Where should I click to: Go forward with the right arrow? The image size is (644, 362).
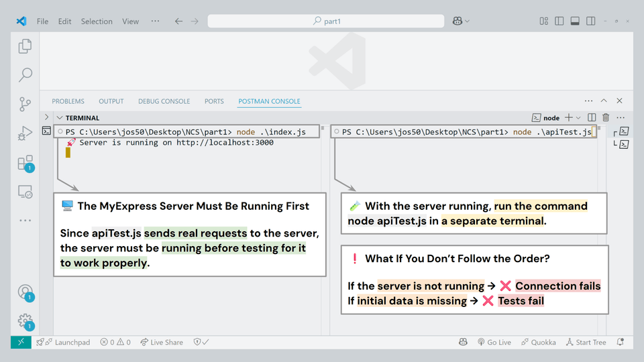[195, 21]
